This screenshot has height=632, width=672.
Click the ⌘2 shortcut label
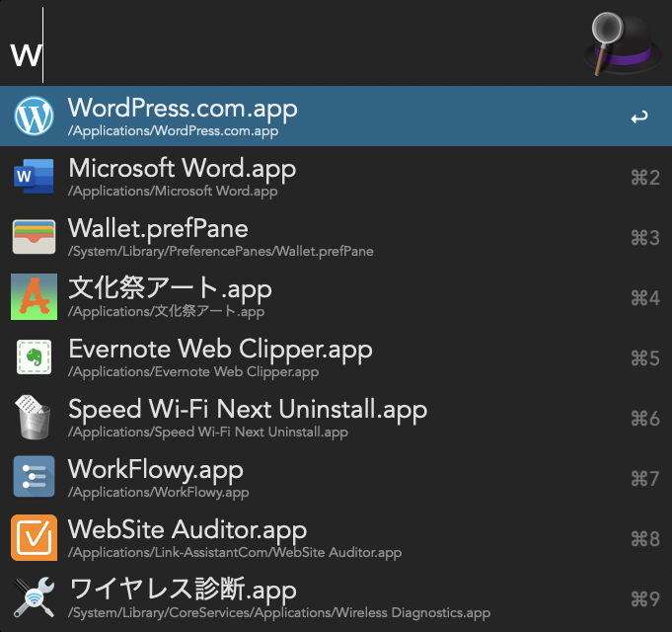[645, 178]
